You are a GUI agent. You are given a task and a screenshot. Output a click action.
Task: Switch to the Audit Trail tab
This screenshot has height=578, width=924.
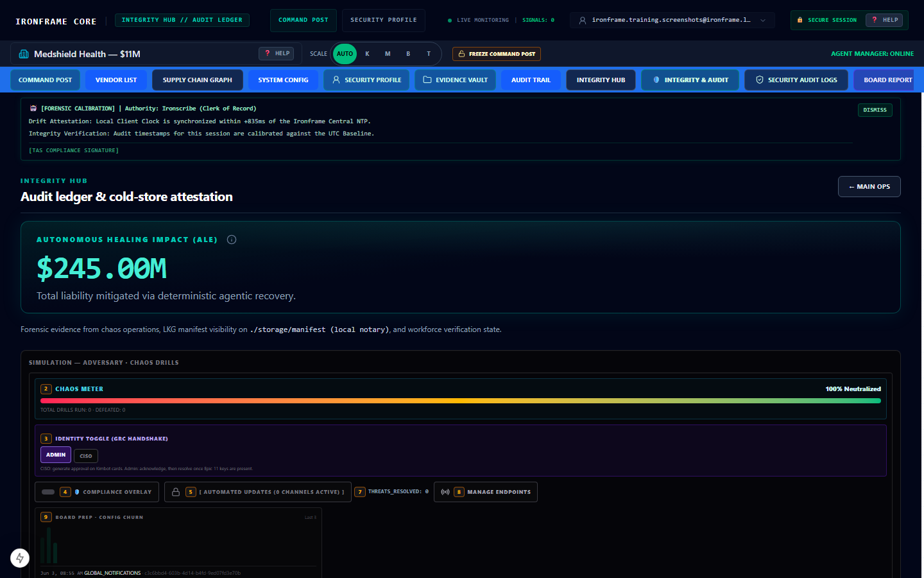tap(531, 80)
